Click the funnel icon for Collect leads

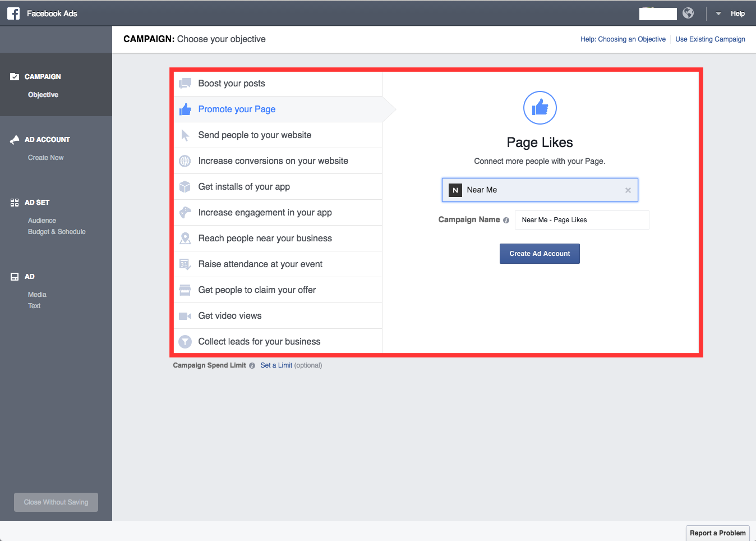tap(185, 342)
